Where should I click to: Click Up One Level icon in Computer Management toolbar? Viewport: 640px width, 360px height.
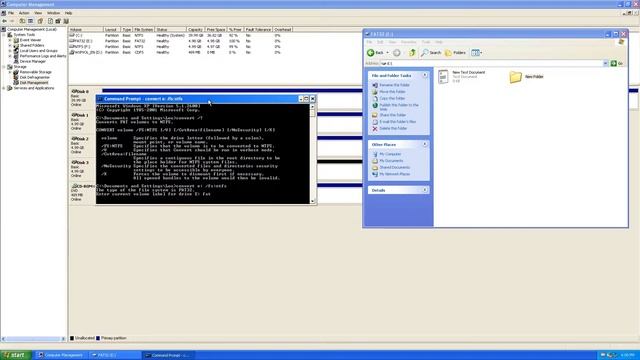click(22, 21)
